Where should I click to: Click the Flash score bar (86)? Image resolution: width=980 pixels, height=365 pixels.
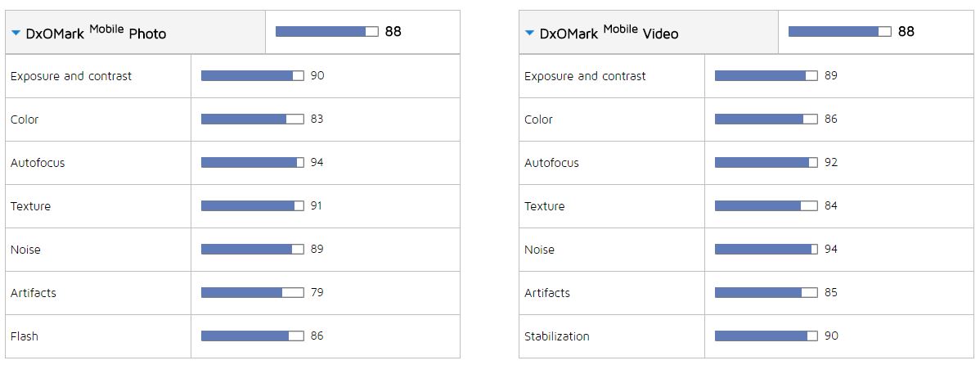click(253, 336)
